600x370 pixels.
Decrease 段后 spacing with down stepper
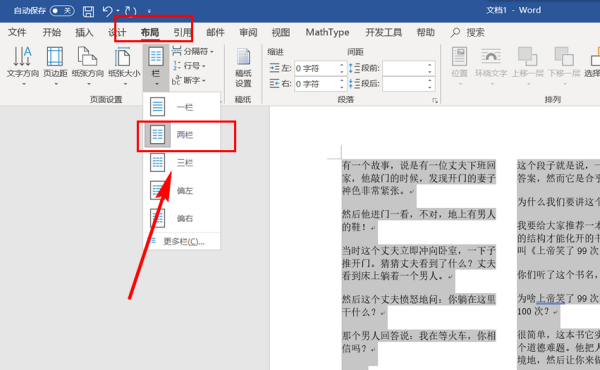430,87
